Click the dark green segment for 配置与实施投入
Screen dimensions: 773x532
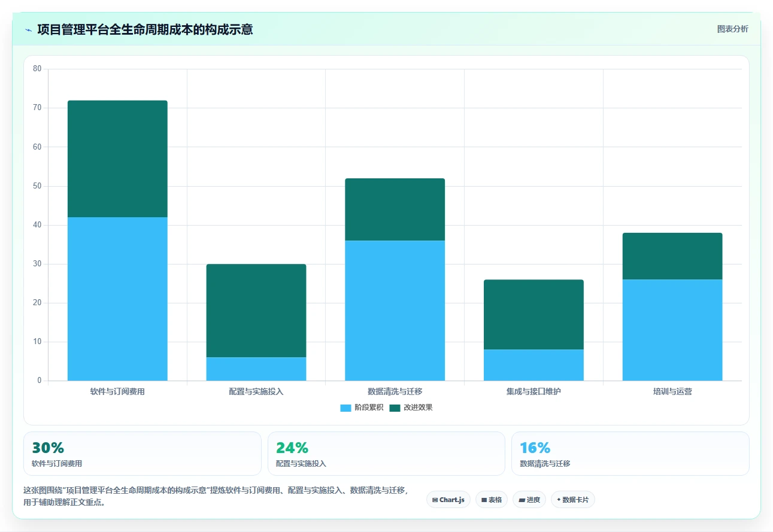pos(256,311)
